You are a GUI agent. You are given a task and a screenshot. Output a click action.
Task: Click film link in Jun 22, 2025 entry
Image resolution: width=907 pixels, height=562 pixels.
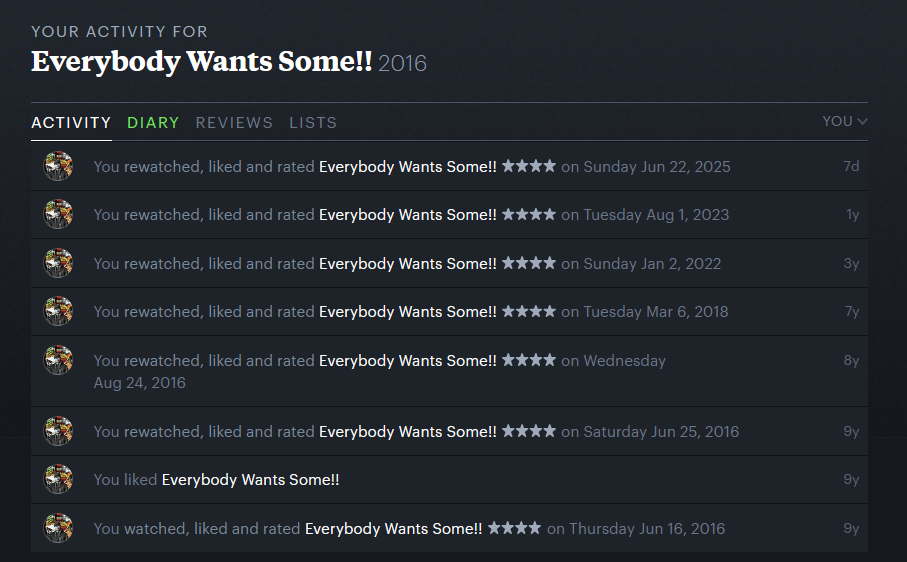[407, 166]
